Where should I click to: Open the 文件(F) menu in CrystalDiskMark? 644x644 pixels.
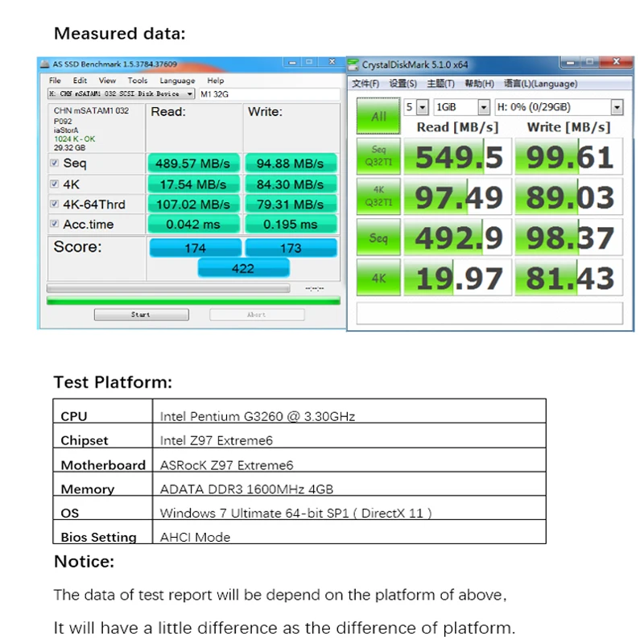[x=365, y=84]
